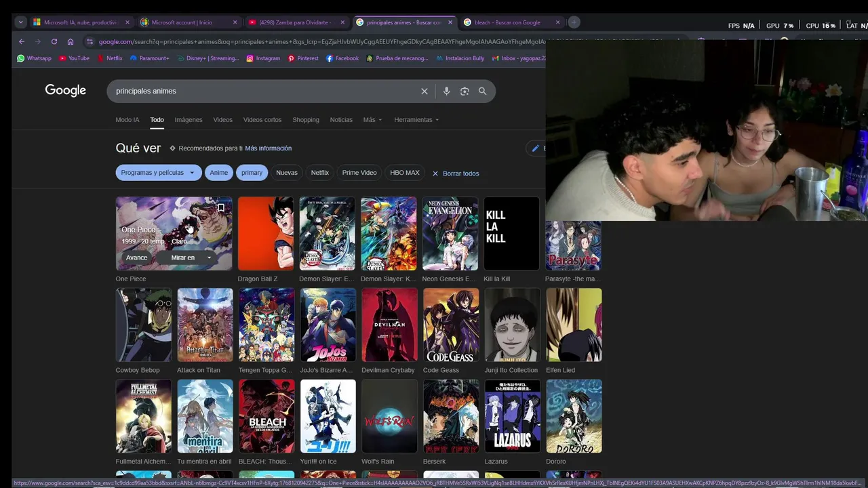Toggle the Anime filter chip

click(x=219, y=173)
